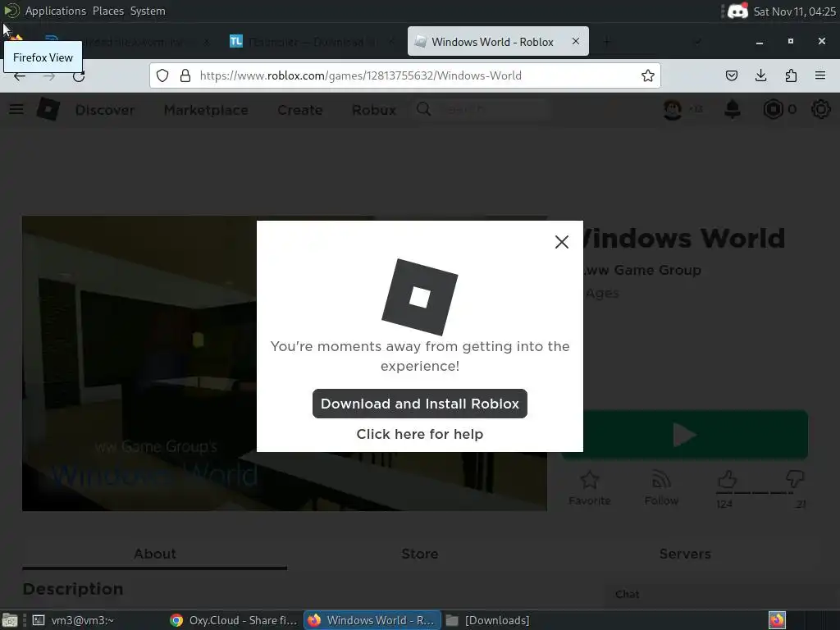Click the thumbs down dislike icon

pyautogui.click(x=795, y=478)
